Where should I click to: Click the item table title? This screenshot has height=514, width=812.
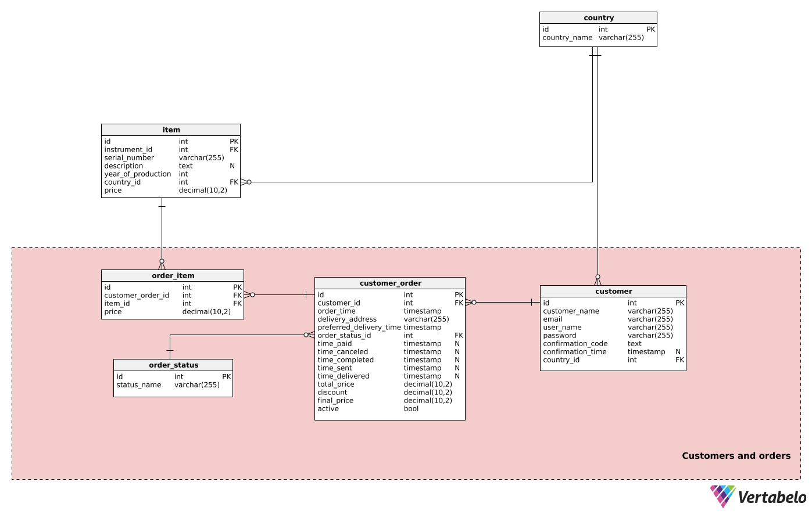[171, 130]
